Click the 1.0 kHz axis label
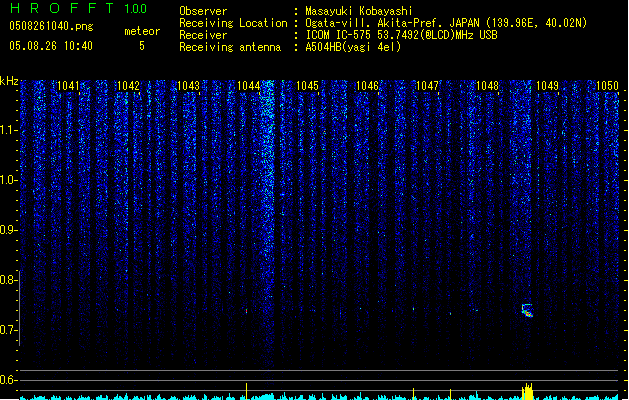Image resolution: width=629 pixels, height=400 pixels. [x=8, y=180]
